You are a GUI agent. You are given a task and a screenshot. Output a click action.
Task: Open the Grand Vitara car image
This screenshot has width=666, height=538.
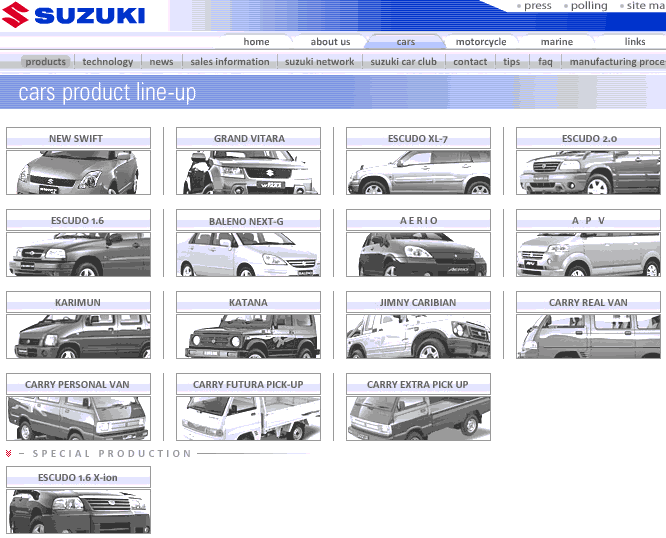tap(248, 172)
